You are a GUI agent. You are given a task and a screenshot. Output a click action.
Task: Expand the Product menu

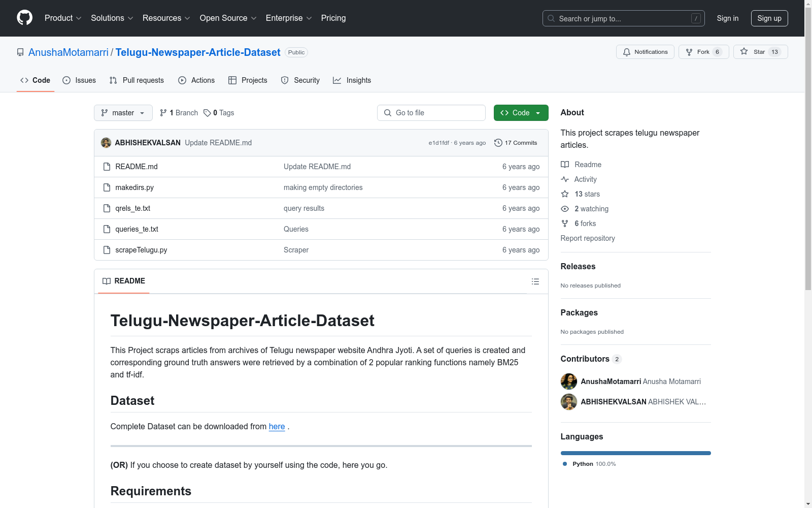[x=63, y=18]
